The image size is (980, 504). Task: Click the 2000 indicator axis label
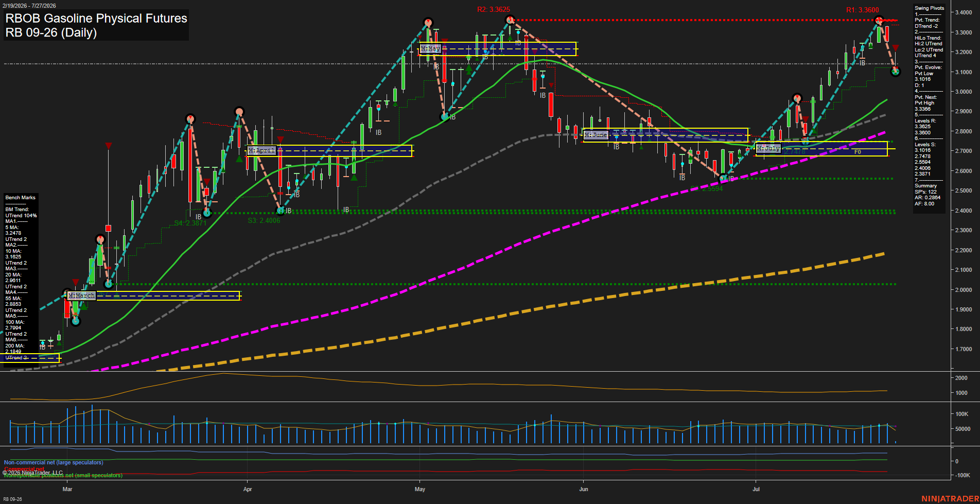[x=961, y=378]
